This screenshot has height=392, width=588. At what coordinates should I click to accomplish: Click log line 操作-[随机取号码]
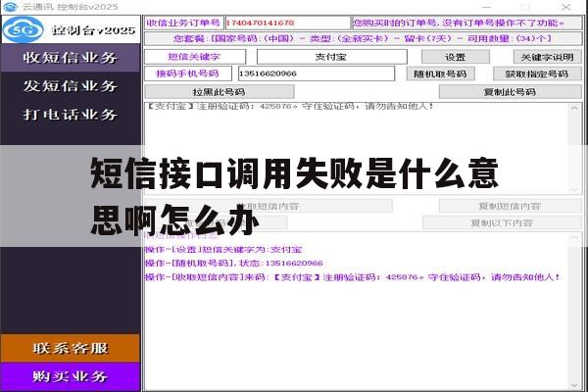pos(233,264)
